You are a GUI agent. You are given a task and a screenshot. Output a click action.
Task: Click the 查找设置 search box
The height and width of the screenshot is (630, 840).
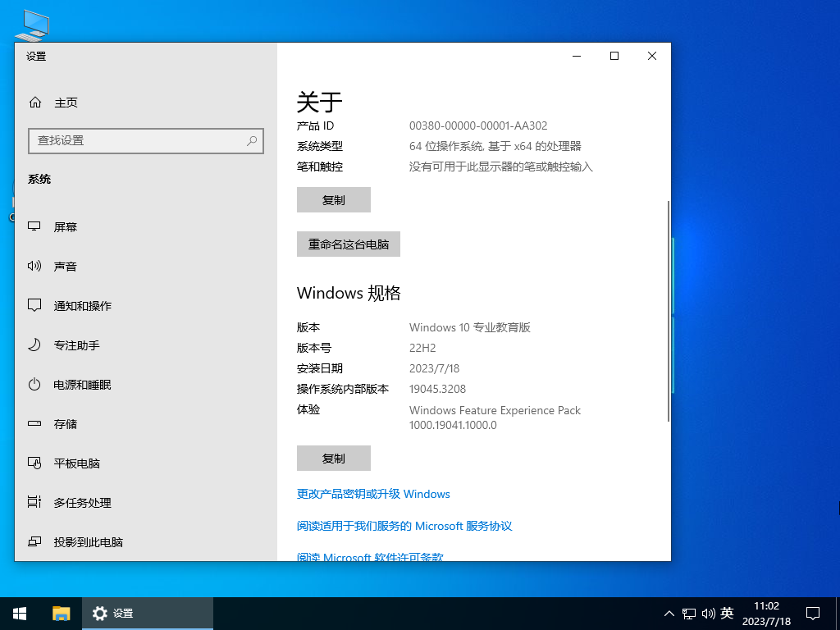click(146, 141)
